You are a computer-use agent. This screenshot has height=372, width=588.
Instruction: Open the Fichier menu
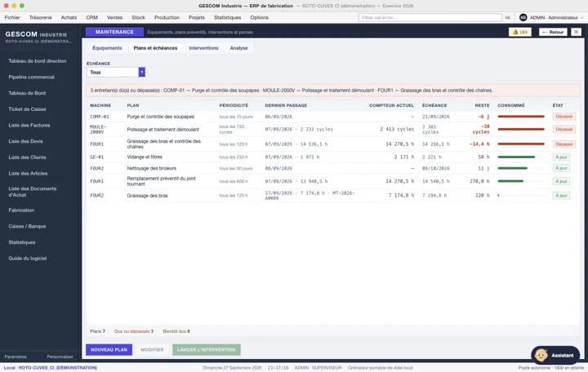click(12, 18)
